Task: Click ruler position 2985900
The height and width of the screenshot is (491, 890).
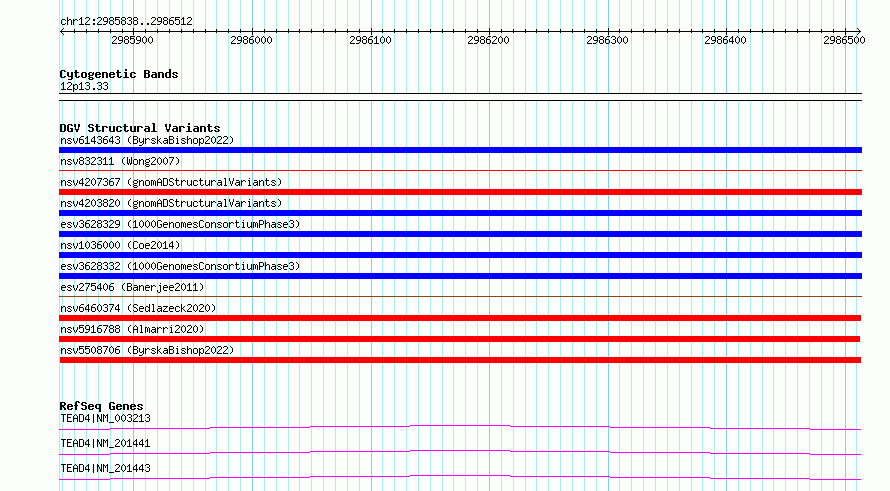Action: [x=132, y=40]
